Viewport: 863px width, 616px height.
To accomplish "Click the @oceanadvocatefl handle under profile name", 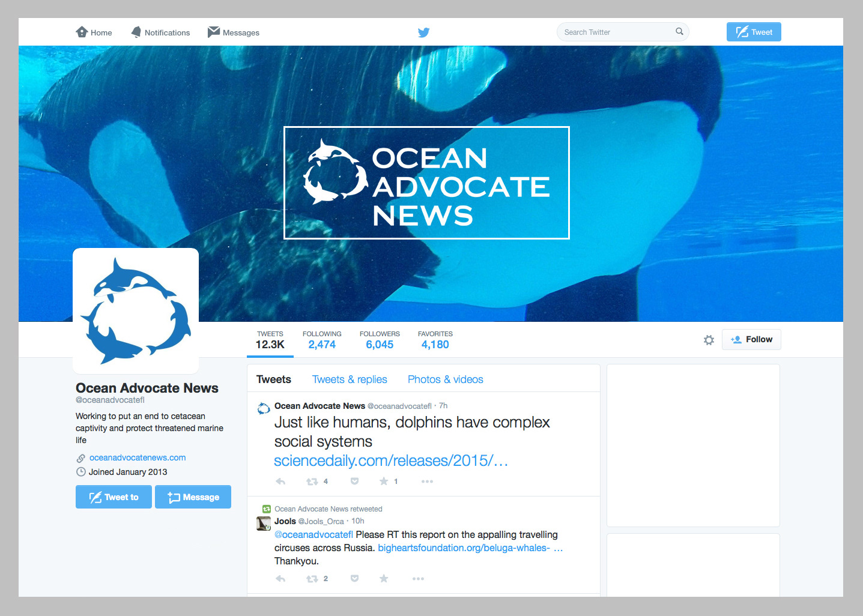I will 110,400.
